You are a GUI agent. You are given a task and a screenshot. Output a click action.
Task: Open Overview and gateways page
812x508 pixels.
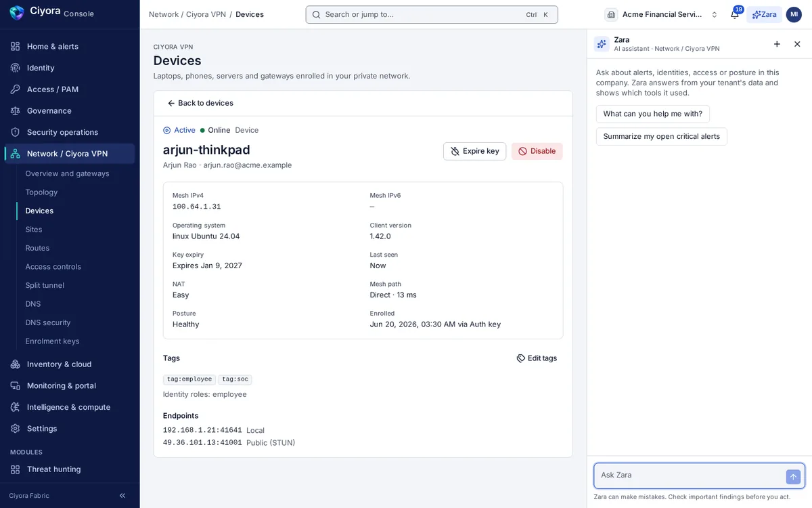point(67,173)
